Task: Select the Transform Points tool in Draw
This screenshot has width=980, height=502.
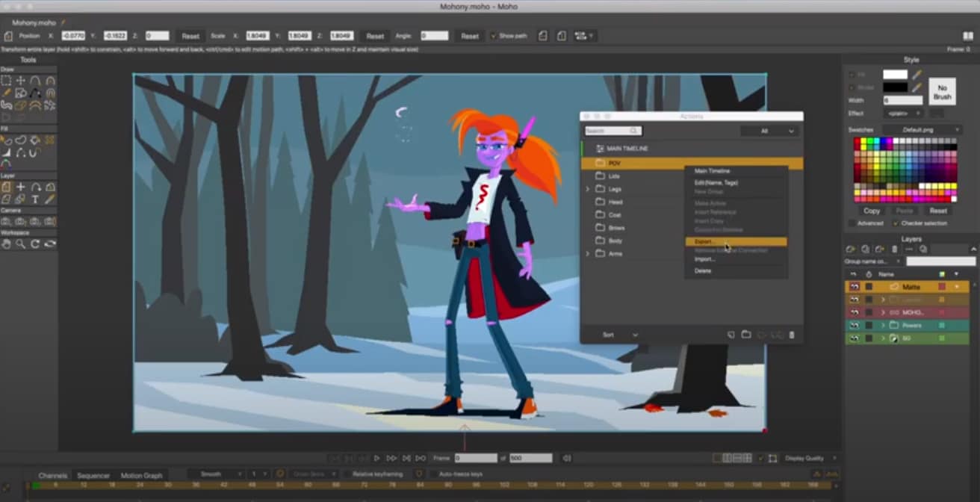Action: [x=20, y=81]
